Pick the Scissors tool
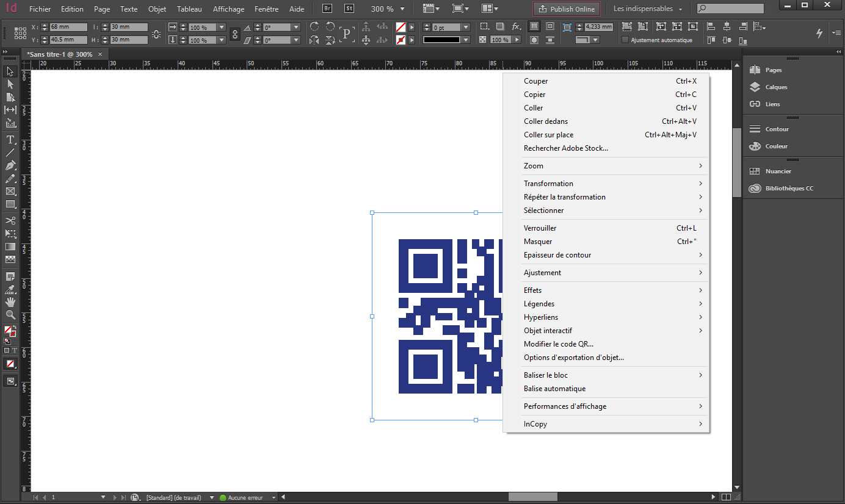845x504 pixels. [10, 220]
